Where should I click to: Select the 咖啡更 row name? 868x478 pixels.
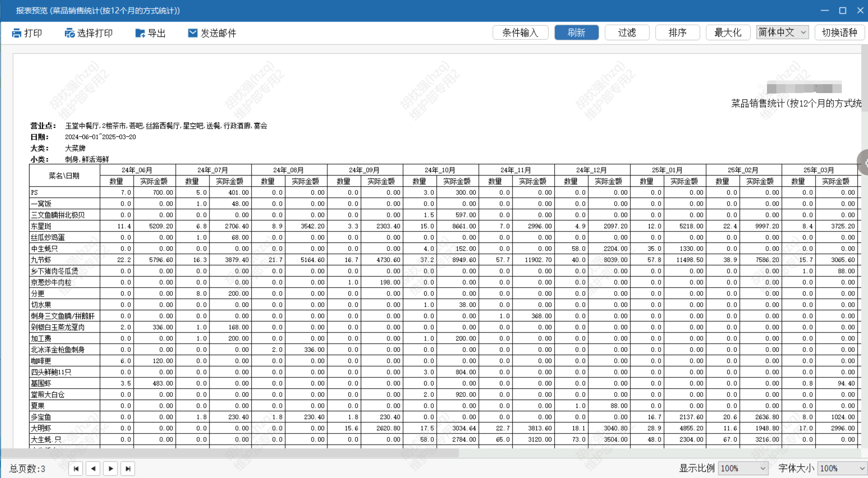[65, 361]
